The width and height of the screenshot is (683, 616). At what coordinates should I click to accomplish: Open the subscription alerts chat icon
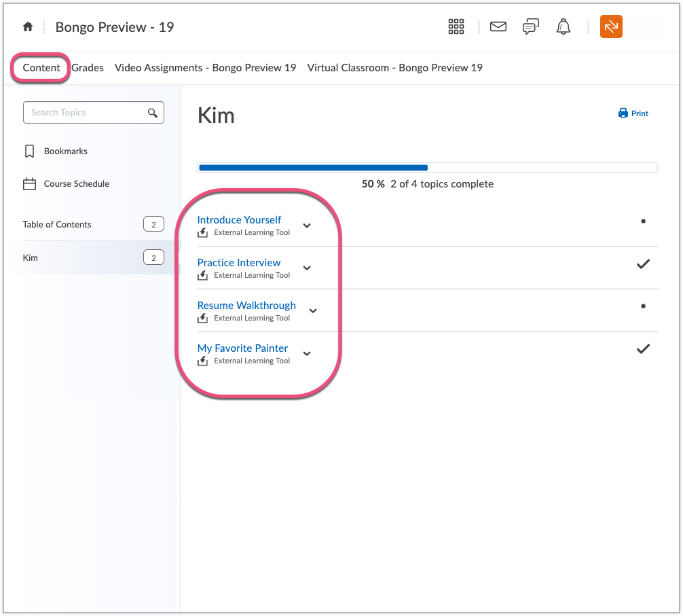coord(530,27)
